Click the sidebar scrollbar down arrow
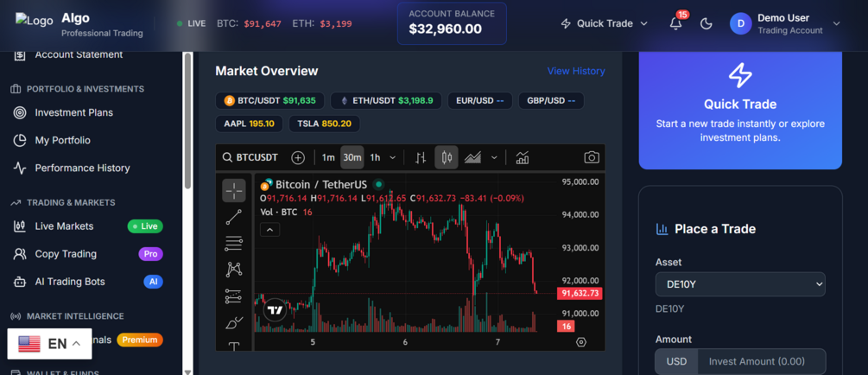Screen dimensions: 868x375 click(x=187, y=372)
